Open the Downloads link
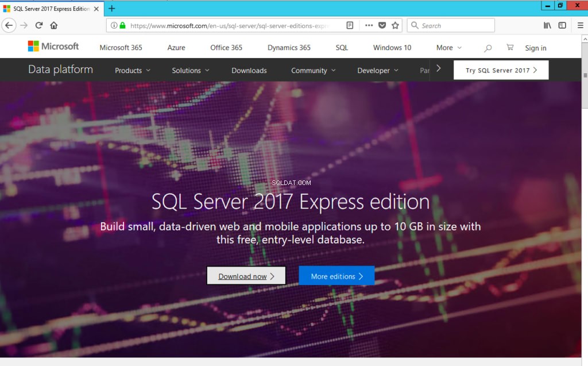This screenshot has width=588, height=366. tap(249, 71)
